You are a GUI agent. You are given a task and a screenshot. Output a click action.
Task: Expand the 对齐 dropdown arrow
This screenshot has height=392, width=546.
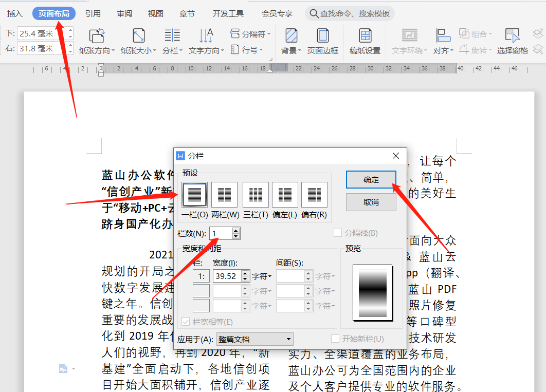[452, 51]
